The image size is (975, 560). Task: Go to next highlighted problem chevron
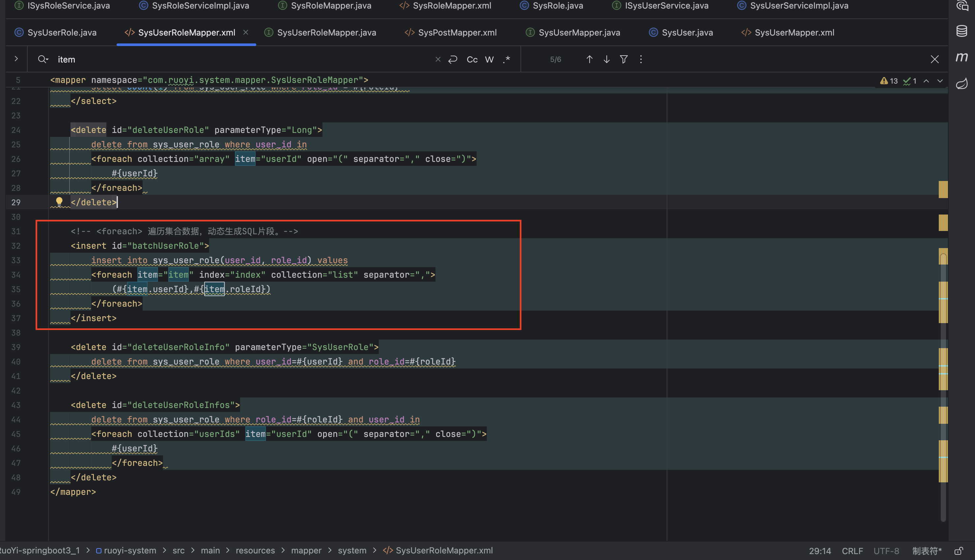click(940, 81)
